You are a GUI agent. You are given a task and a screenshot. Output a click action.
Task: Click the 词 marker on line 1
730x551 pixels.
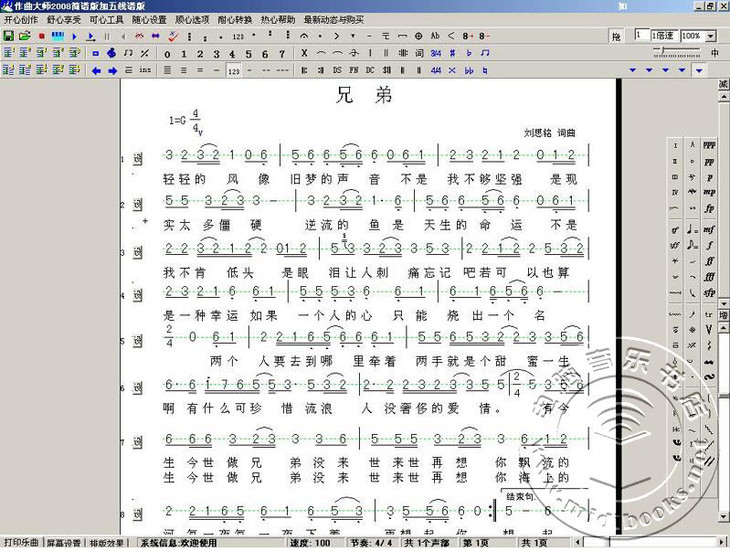[138, 159]
